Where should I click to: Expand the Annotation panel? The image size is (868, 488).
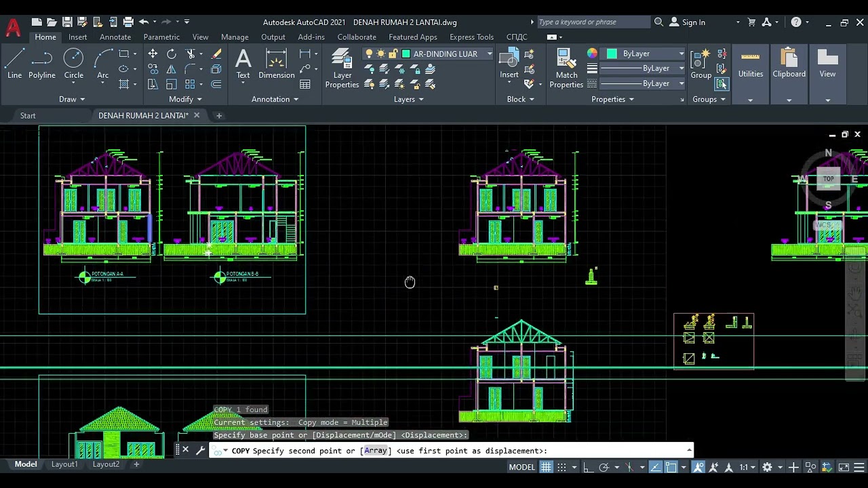275,99
